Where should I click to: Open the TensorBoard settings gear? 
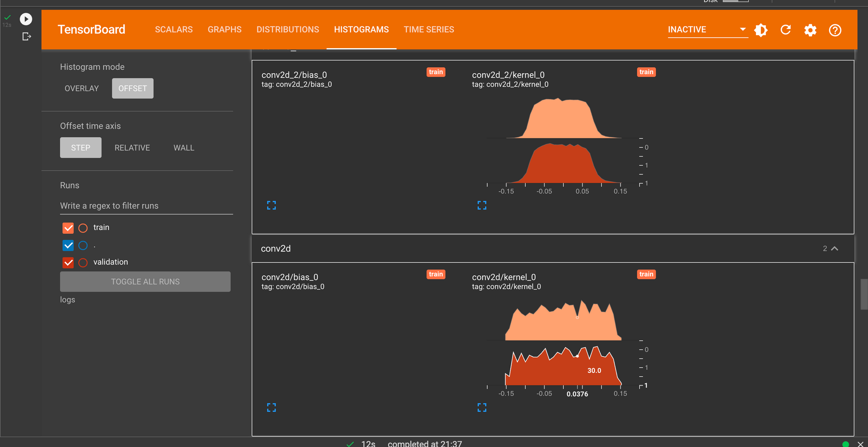[x=810, y=30]
